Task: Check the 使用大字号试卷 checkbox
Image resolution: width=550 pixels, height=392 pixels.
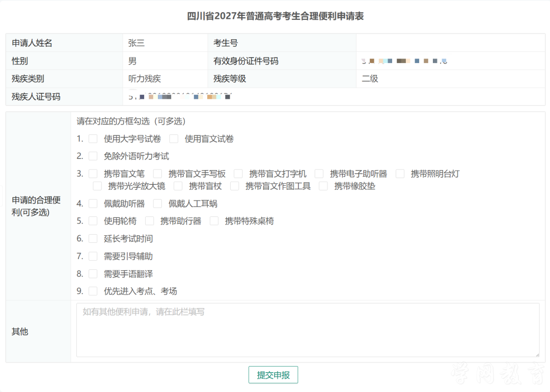Action: [x=93, y=139]
